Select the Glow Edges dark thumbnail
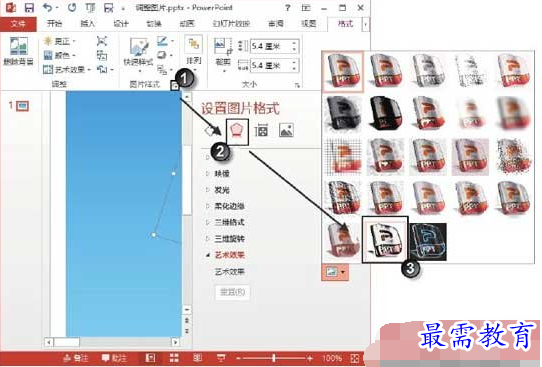542x367 pixels. (x=428, y=242)
